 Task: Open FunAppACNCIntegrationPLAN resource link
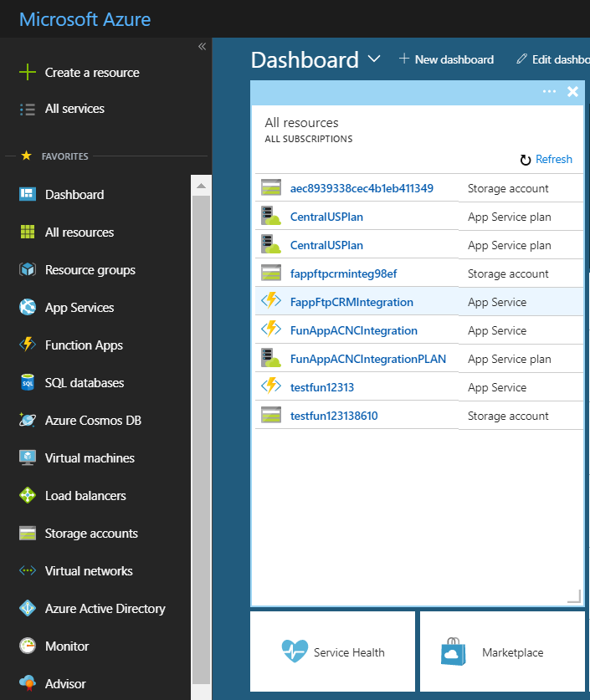pyautogui.click(x=368, y=359)
